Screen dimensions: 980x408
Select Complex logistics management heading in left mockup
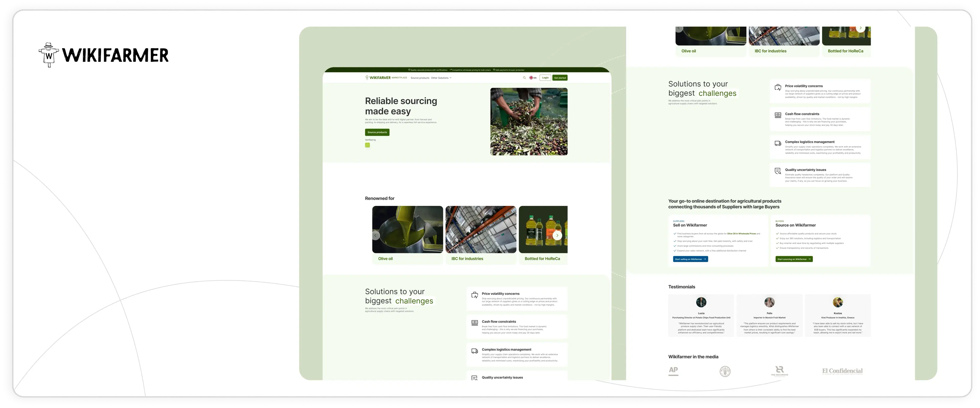tap(506, 350)
